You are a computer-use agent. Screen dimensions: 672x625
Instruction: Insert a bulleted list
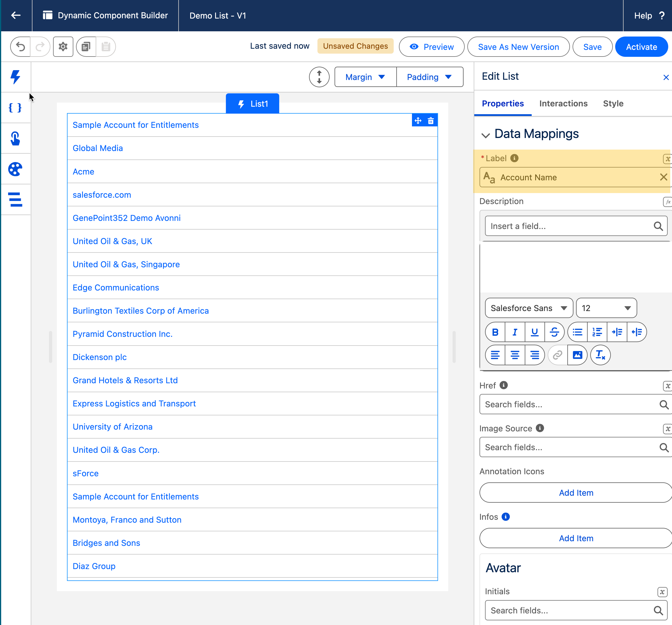577,332
